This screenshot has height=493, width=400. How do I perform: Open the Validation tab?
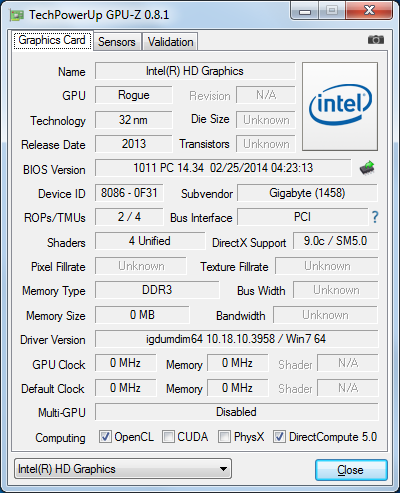pos(170,42)
